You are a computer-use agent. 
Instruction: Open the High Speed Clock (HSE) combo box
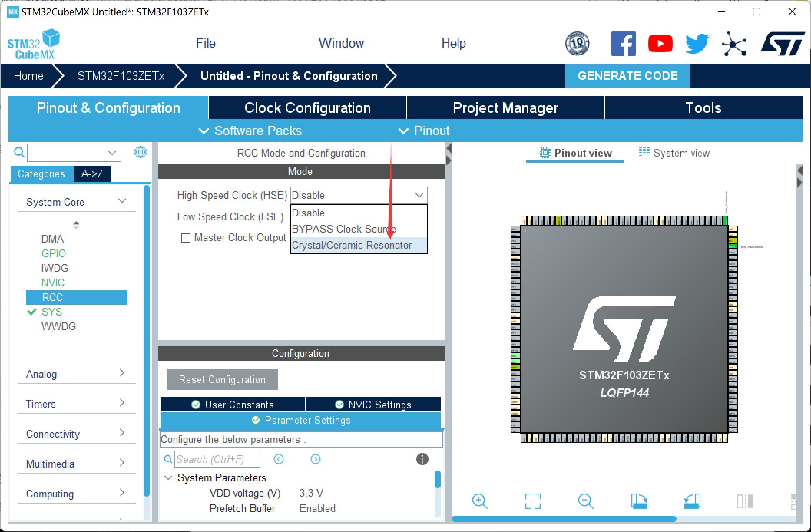(359, 195)
